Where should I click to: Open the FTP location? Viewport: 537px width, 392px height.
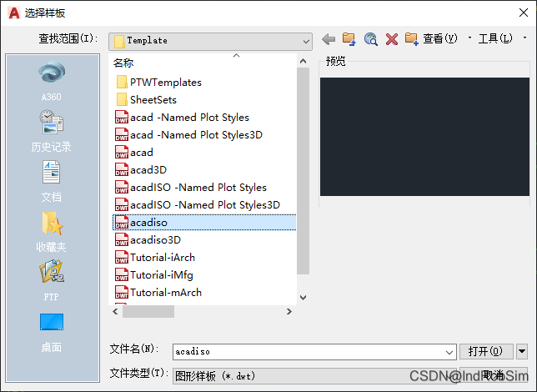(x=52, y=280)
